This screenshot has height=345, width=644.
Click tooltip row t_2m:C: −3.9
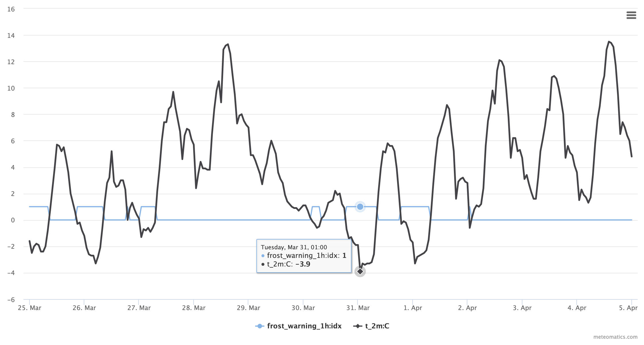[286, 264]
